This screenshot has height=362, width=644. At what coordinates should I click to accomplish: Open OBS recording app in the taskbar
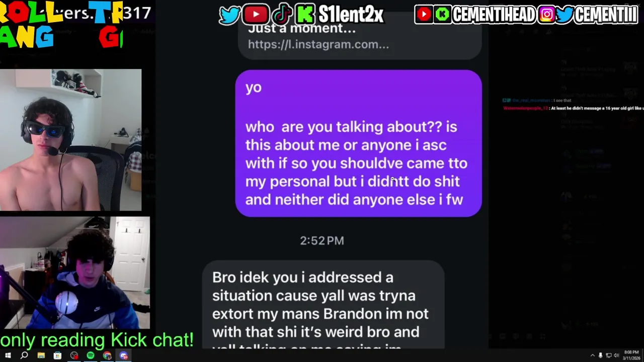pyautogui.click(x=74, y=355)
